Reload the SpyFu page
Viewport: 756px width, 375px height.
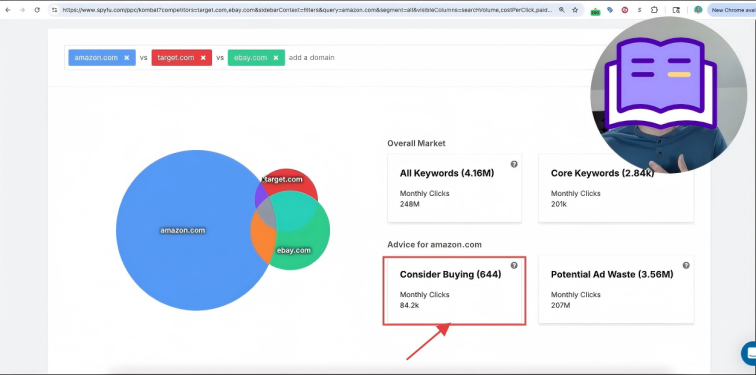(x=37, y=10)
